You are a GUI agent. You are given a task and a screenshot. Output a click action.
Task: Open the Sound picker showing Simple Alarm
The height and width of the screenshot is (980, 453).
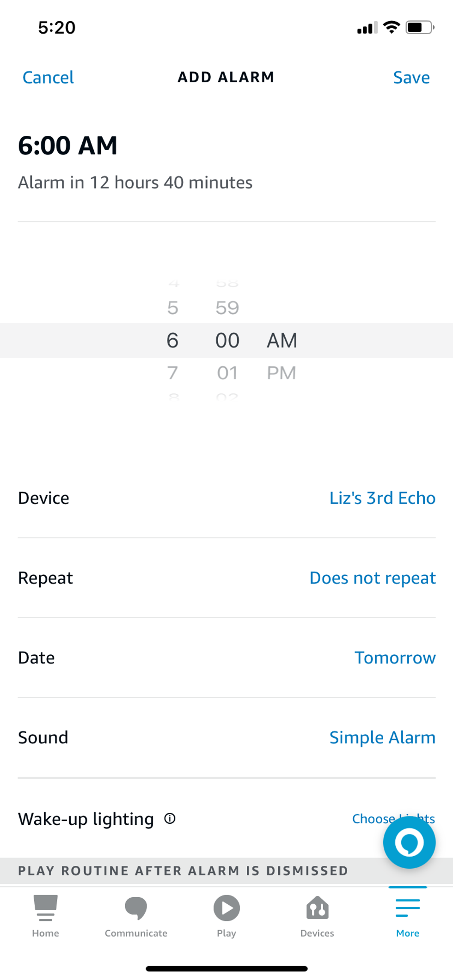(x=382, y=738)
